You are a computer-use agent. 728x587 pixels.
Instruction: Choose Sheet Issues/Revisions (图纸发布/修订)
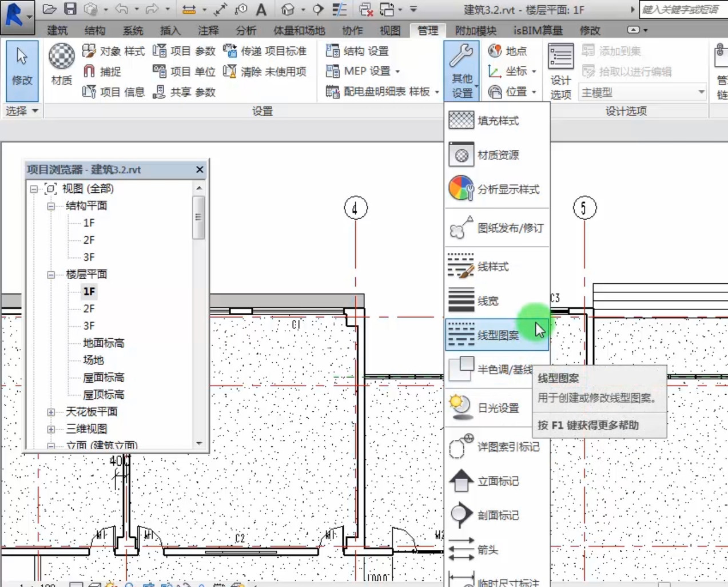[497, 228]
